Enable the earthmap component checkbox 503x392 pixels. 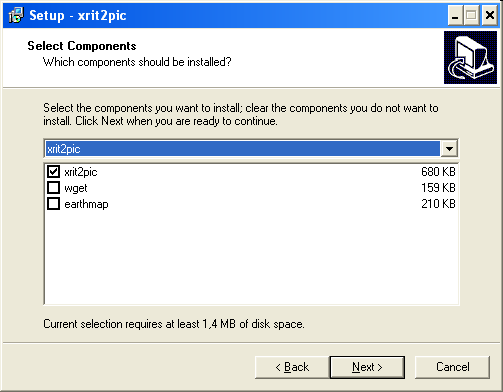[53, 204]
